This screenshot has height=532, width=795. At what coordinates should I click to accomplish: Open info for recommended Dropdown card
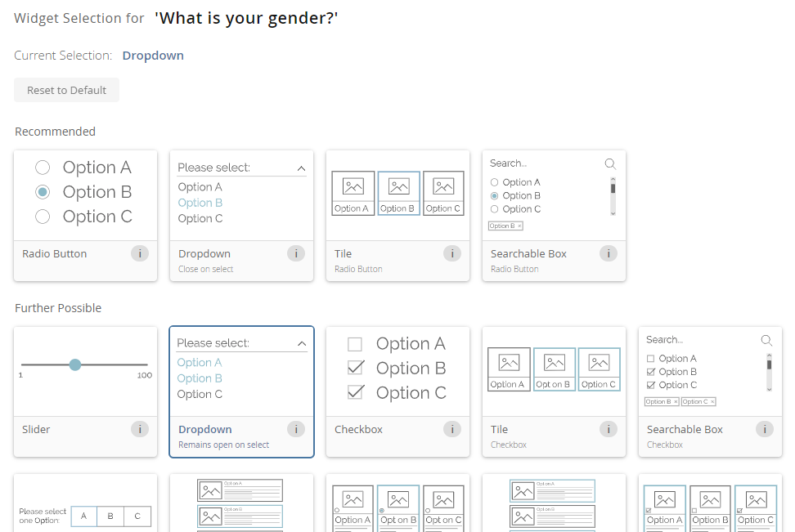pos(296,253)
